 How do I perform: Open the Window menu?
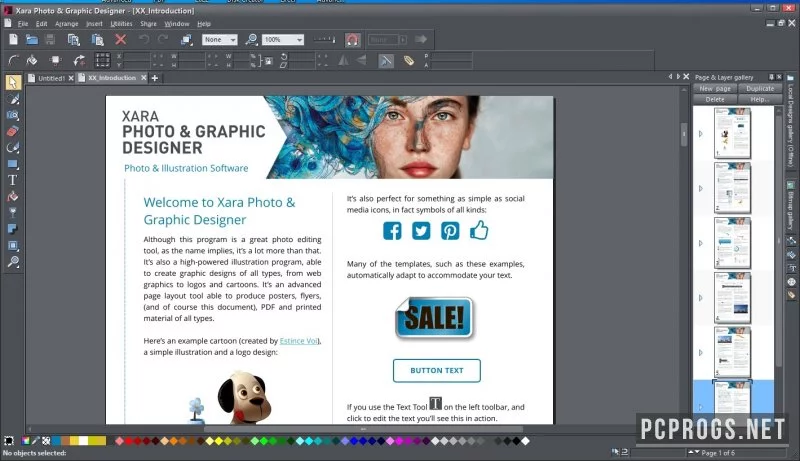[177, 23]
